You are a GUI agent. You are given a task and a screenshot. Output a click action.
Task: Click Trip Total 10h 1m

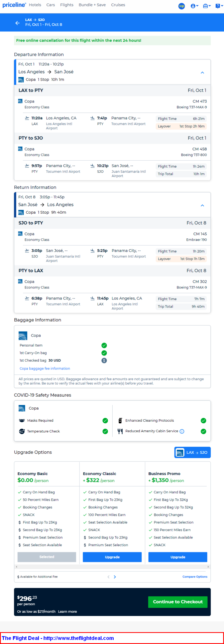tap(181, 174)
